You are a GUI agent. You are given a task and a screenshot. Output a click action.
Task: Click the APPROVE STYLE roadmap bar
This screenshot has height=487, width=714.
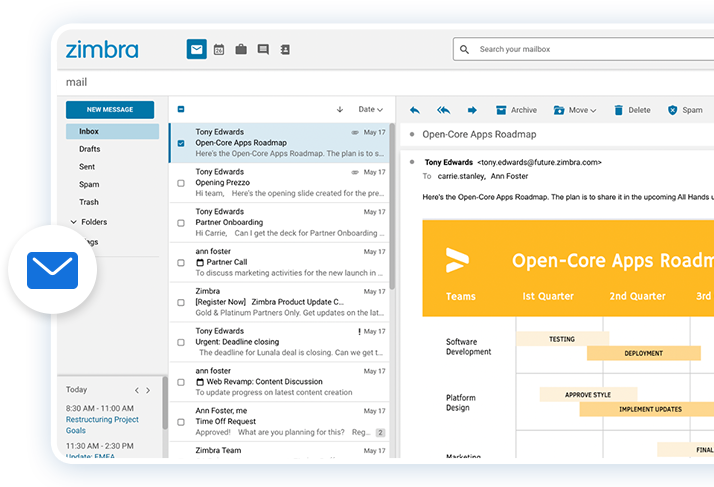click(588, 395)
